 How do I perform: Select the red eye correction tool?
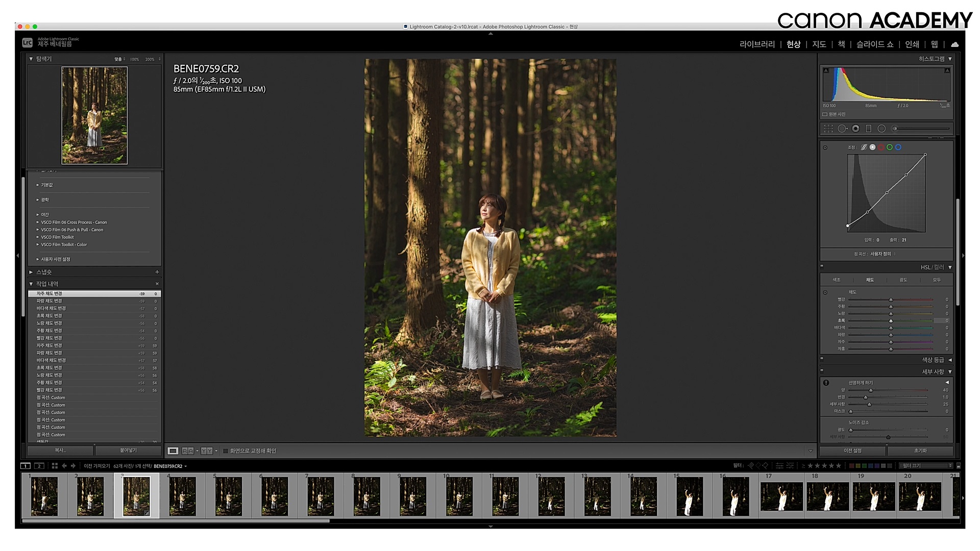pyautogui.click(x=855, y=129)
